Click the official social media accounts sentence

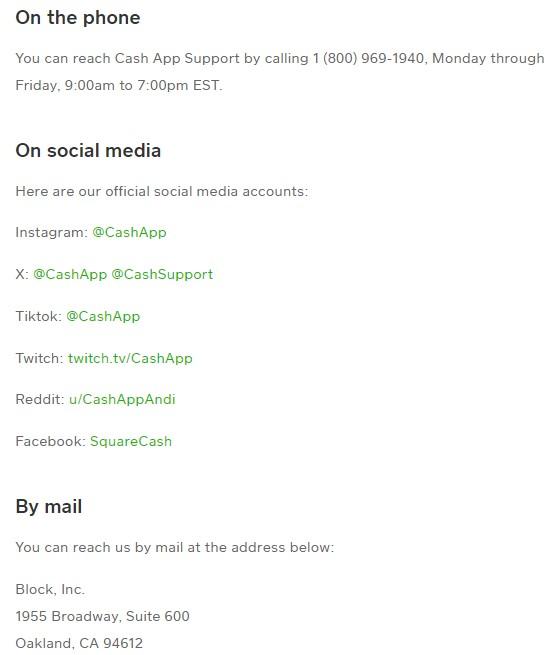point(162,191)
